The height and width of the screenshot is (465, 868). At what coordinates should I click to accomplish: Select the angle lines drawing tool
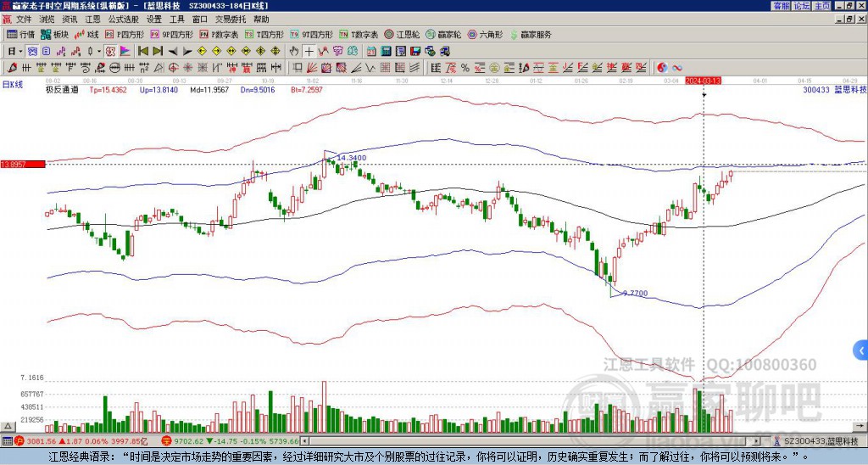click(x=355, y=68)
